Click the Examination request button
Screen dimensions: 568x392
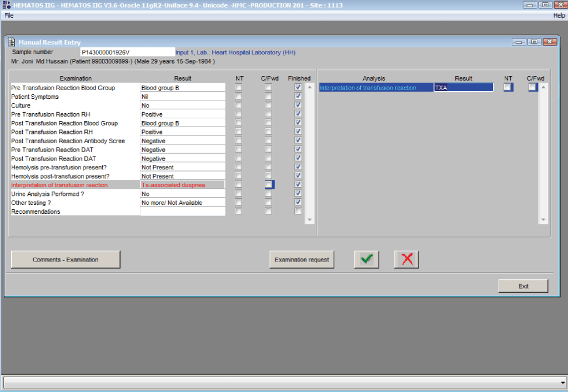[301, 259]
